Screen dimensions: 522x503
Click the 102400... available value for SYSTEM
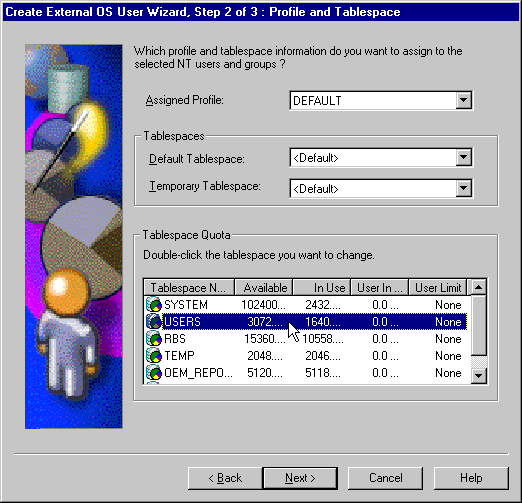[263, 305]
